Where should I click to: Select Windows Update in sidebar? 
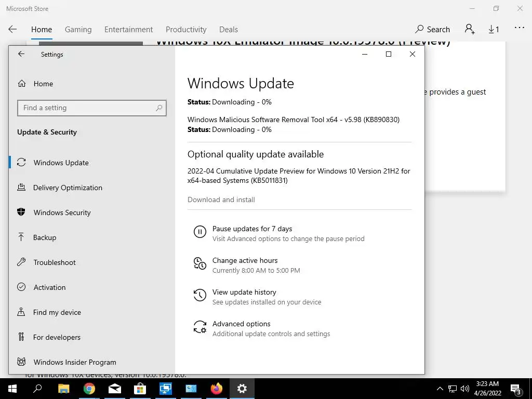coord(61,163)
